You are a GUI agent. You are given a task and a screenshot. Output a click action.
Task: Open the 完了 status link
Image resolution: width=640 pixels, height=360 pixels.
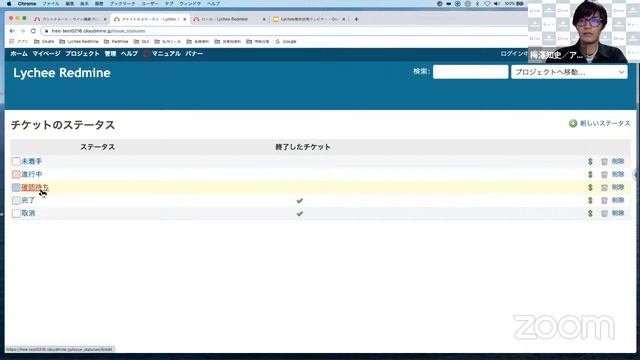click(28, 200)
